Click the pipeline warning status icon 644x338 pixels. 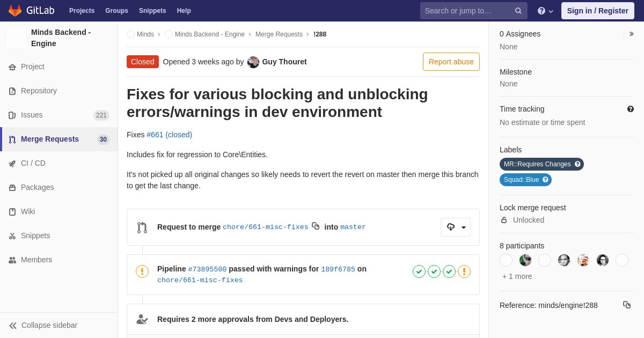[x=142, y=271]
